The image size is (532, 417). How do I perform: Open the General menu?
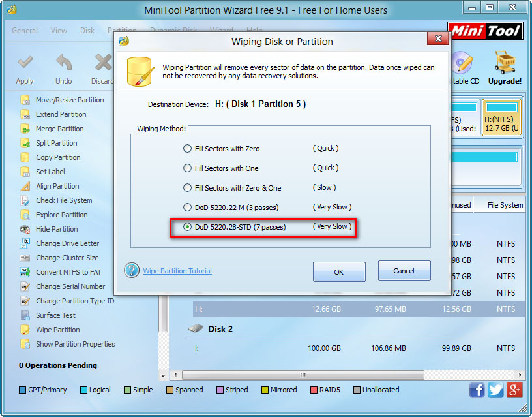[25, 31]
